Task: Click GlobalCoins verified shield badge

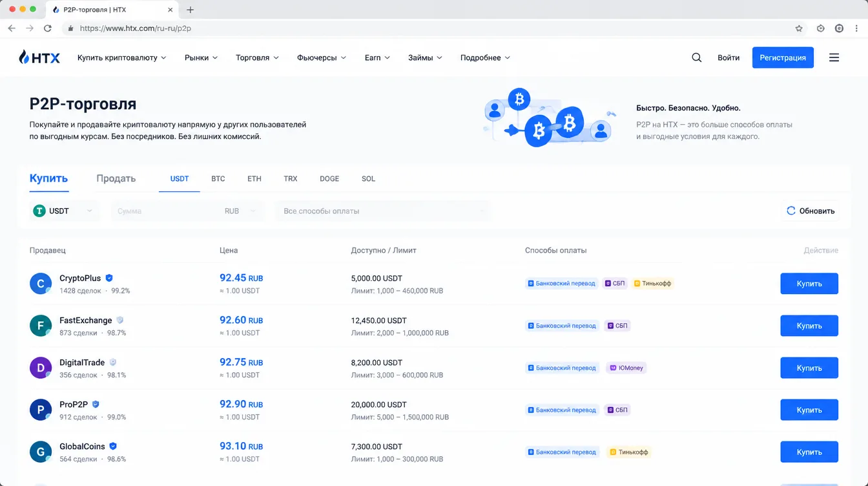Action: pos(113,446)
